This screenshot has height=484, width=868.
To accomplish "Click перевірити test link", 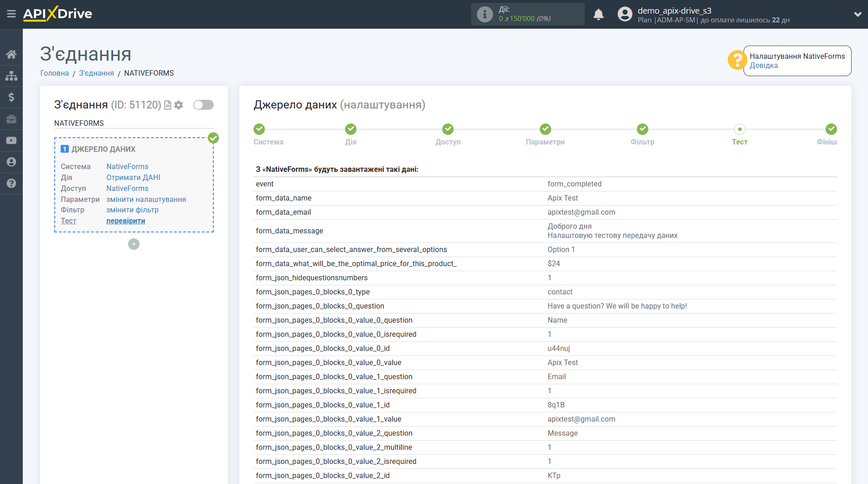I will 125,221.
